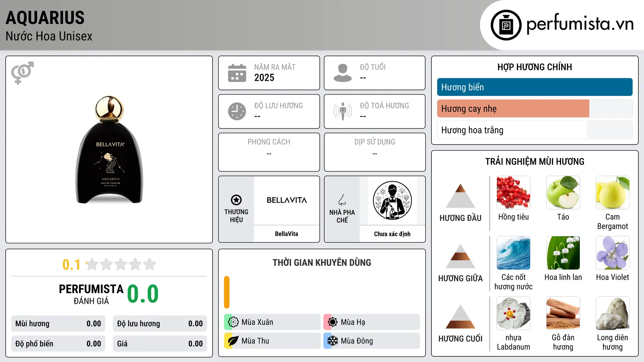Click the Nước Hoa Unisex subtitle
The height and width of the screenshot is (362, 644).
pyautogui.click(x=49, y=36)
